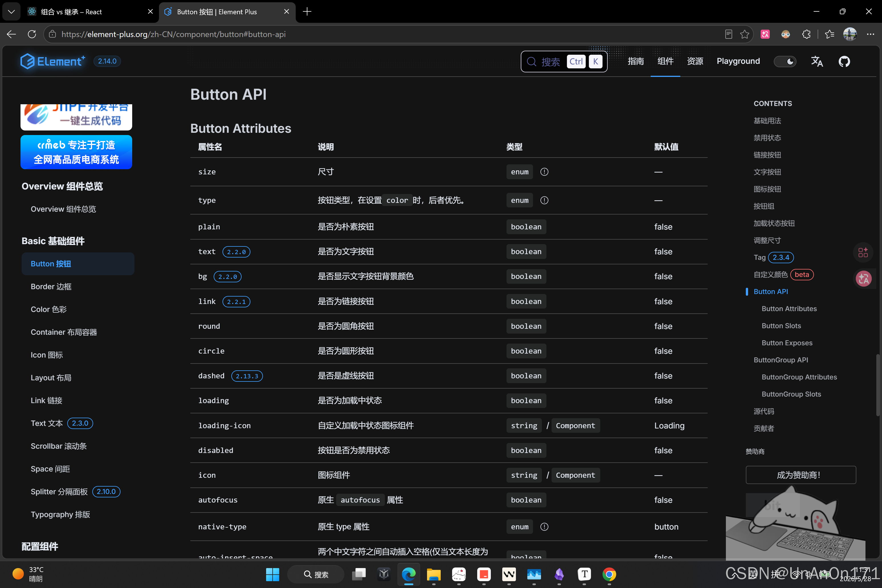Click the Tampermonkey-style mask extension icon
This screenshot has width=882, height=588.
pos(785,34)
